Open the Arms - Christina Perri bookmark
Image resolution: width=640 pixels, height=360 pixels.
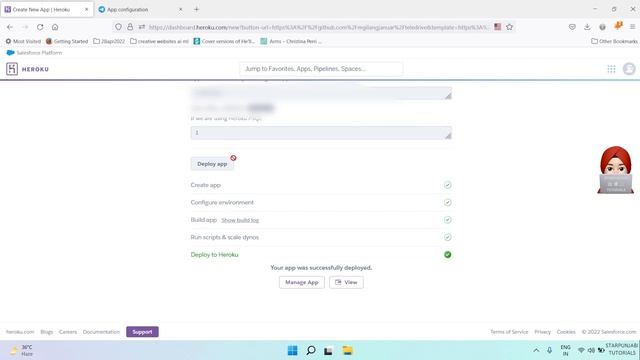pos(291,41)
